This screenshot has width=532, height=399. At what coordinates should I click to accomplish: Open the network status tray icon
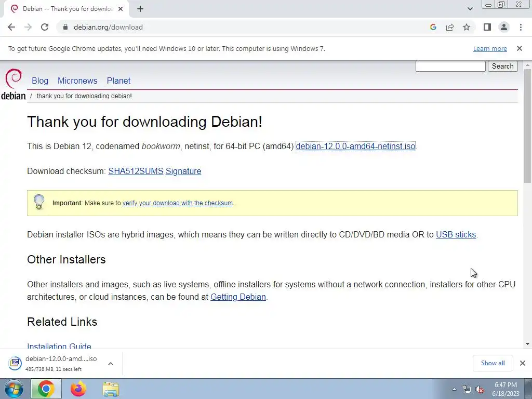(x=467, y=390)
